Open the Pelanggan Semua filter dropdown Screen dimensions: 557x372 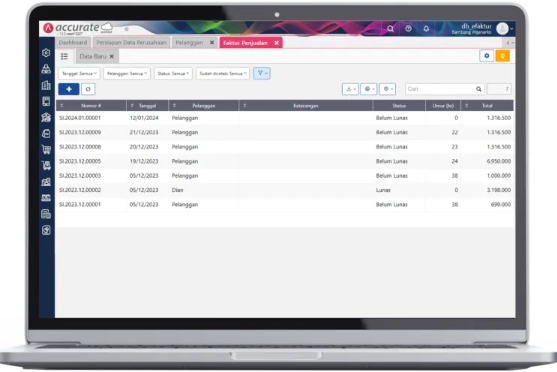pos(127,74)
